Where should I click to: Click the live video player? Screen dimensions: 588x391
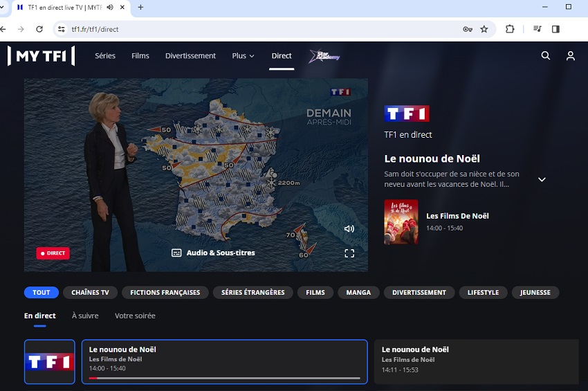coord(196,175)
